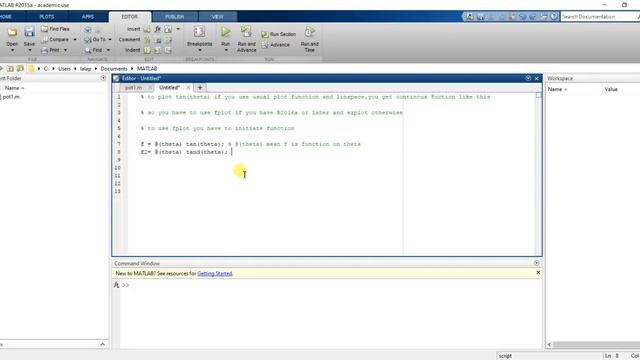
Task: Open the Command Window actions circle icon
Action: 536,263
